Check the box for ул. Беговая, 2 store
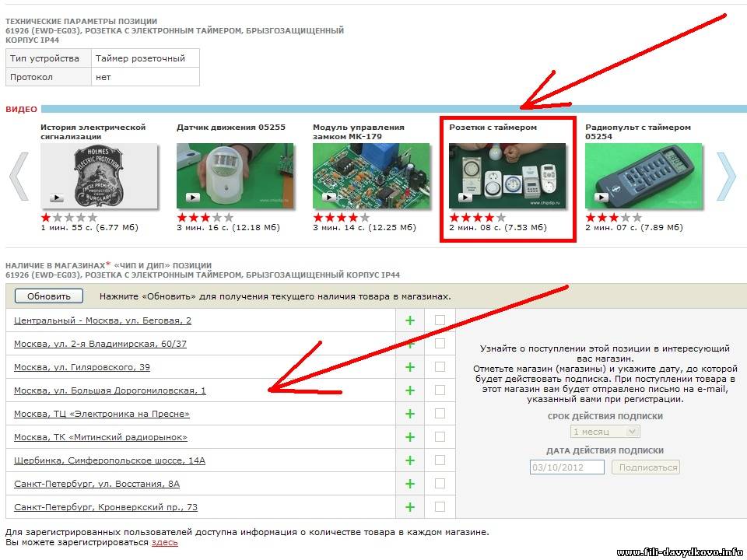The image size is (747, 560). tap(440, 320)
